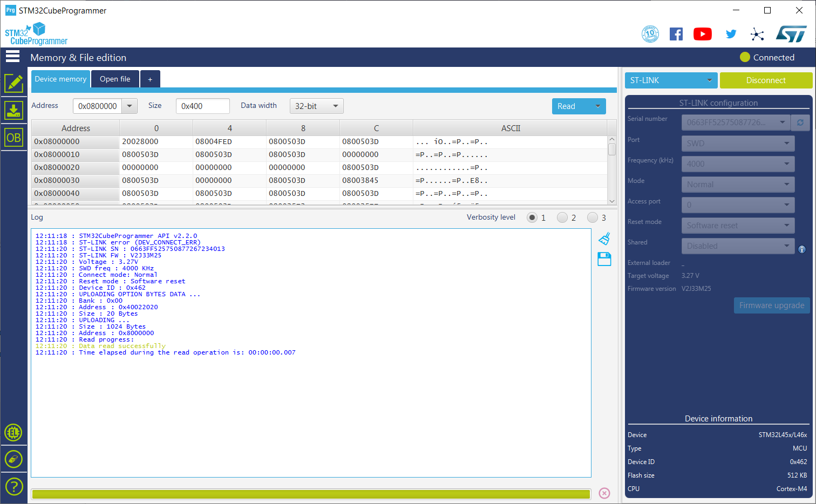Open the Data width dropdown
This screenshot has width=816, height=504.
(316, 106)
